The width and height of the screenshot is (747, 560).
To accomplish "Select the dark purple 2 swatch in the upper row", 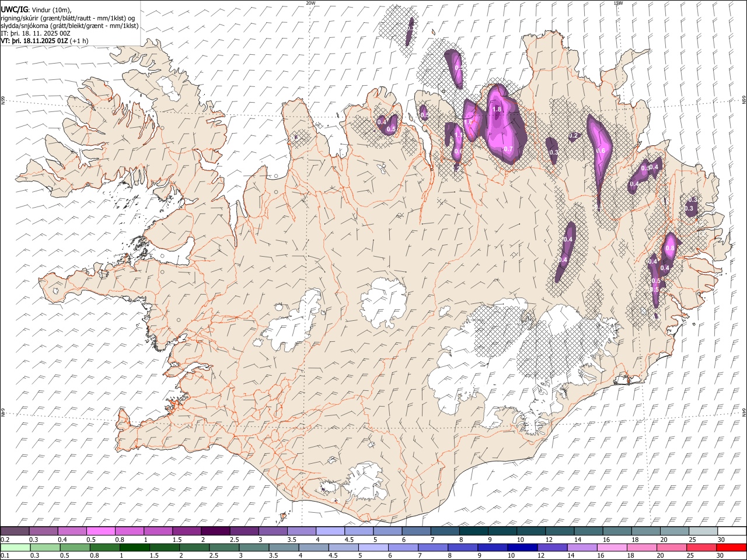I will [x=215, y=531].
